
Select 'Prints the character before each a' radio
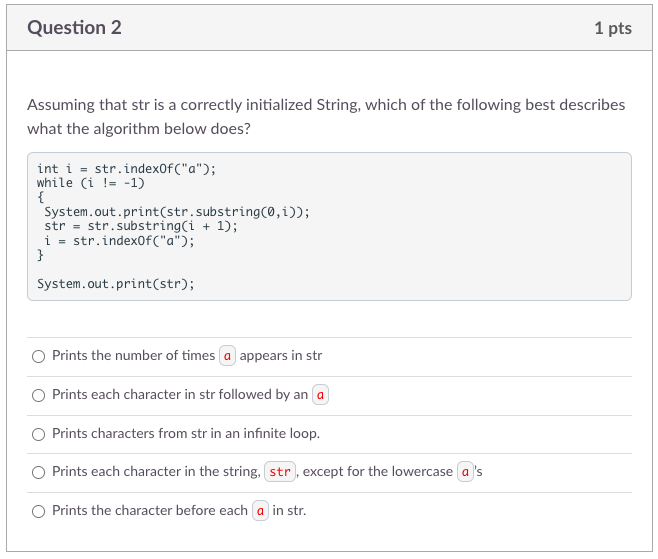38,511
